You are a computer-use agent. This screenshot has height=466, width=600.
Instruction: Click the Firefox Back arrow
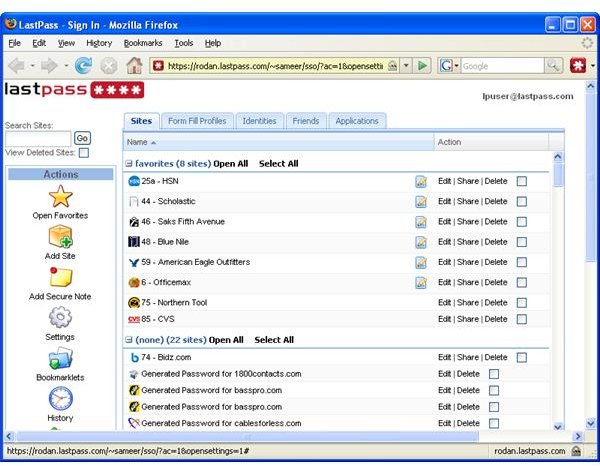coord(16,66)
